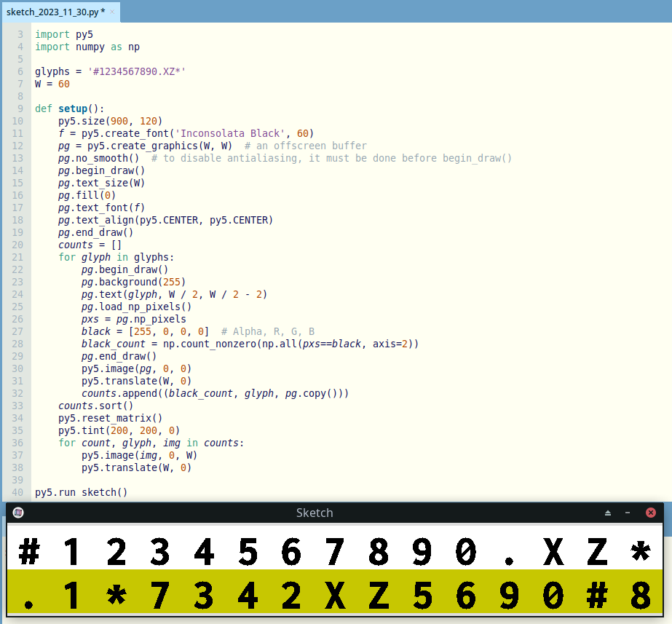Click the py5.run_sketch() line

click(81, 492)
